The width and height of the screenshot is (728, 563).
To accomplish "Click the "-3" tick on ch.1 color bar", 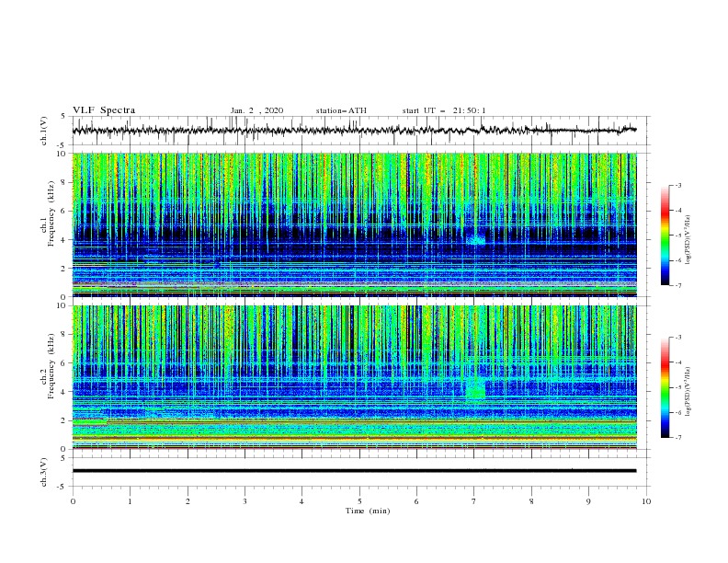I will [677, 185].
